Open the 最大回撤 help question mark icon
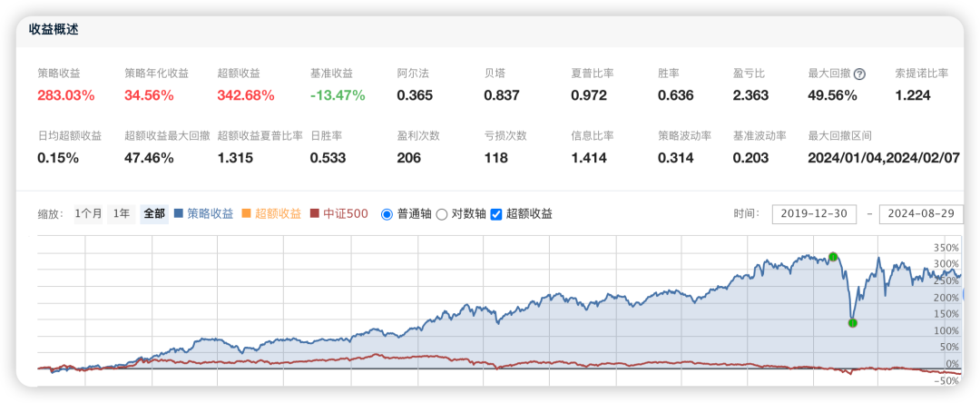This screenshot has width=980, height=403. pos(859,74)
